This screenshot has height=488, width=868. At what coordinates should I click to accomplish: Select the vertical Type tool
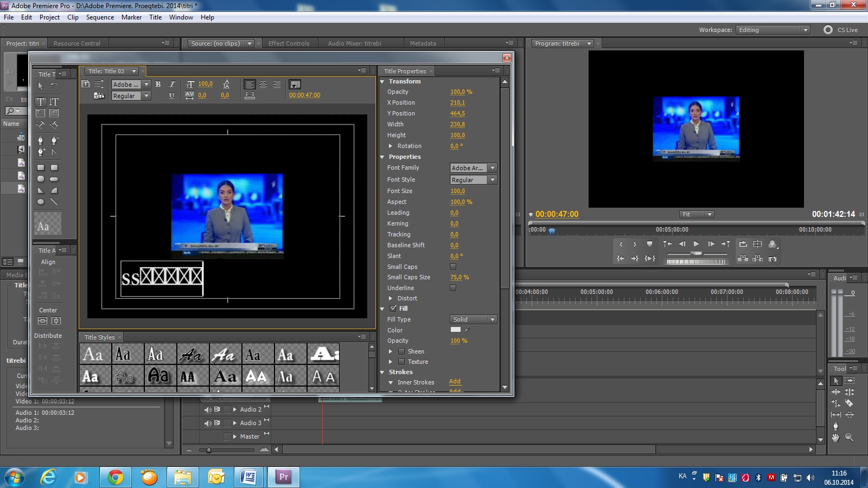54,102
